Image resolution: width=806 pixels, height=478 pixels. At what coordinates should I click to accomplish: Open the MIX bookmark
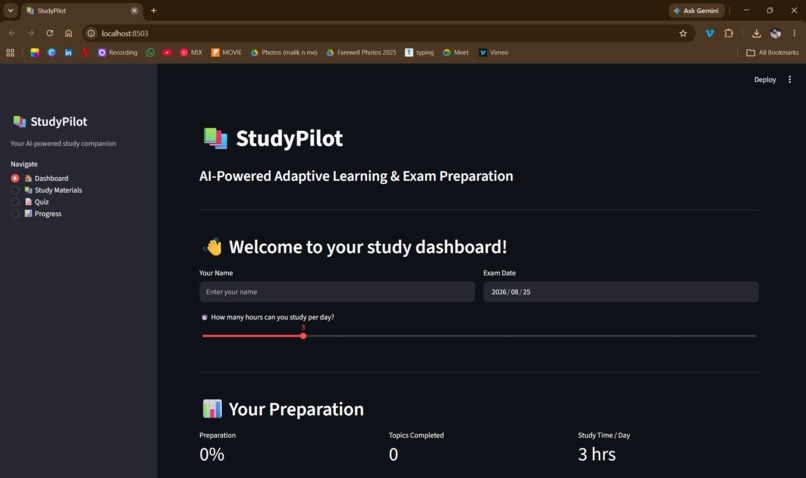click(x=191, y=52)
